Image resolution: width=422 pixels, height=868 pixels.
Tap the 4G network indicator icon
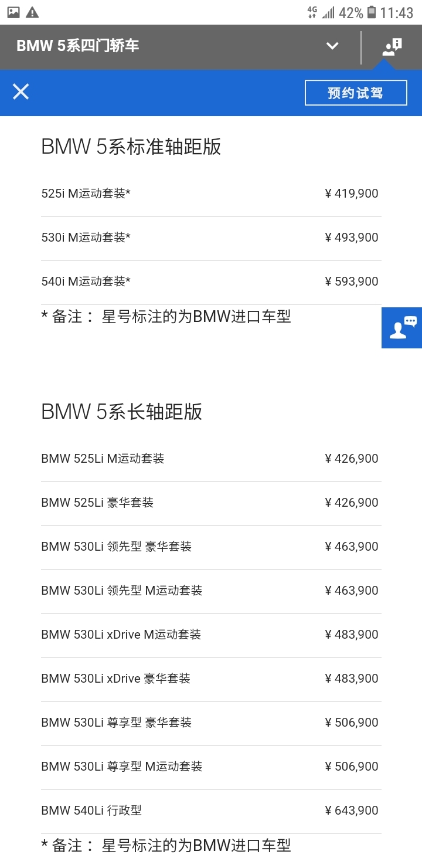coord(312,12)
